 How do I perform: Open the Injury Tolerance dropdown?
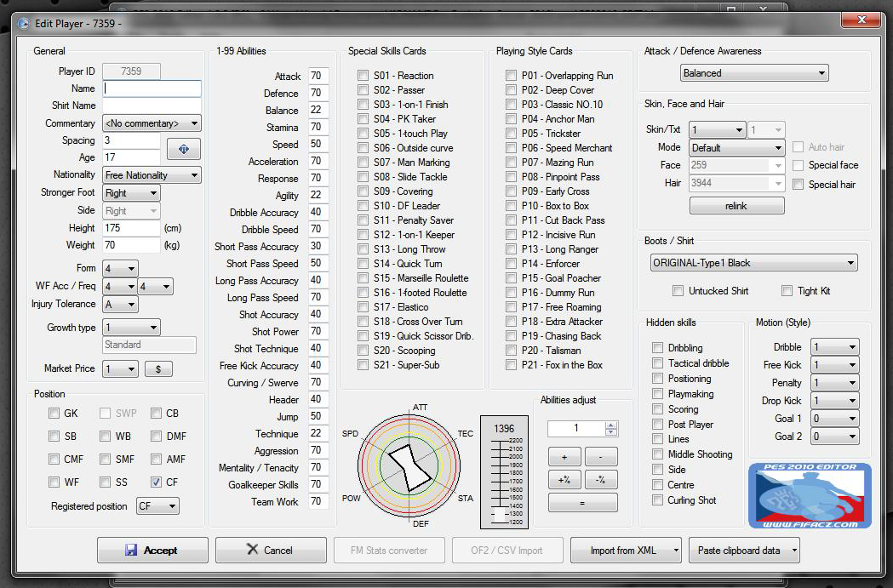pos(121,305)
